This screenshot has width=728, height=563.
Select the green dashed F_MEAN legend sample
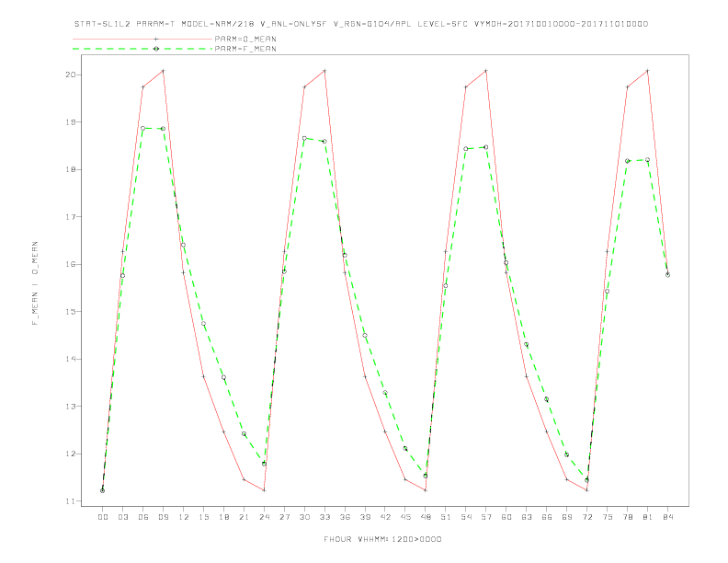pos(142,49)
